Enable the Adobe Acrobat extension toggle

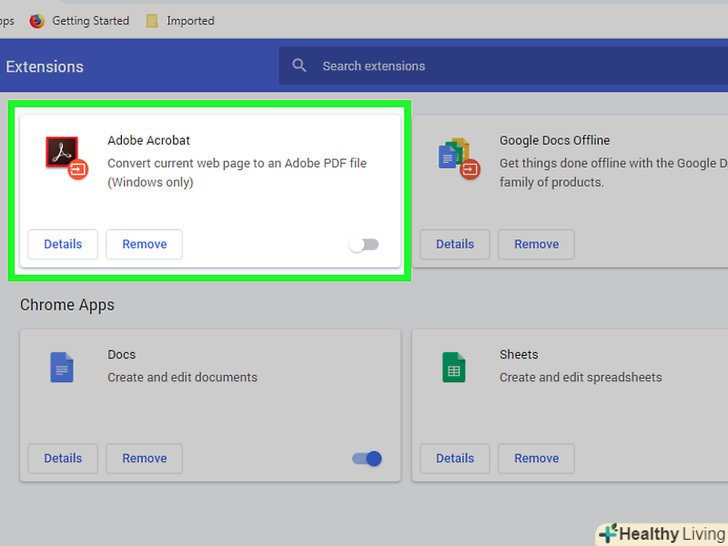[364, 245]
